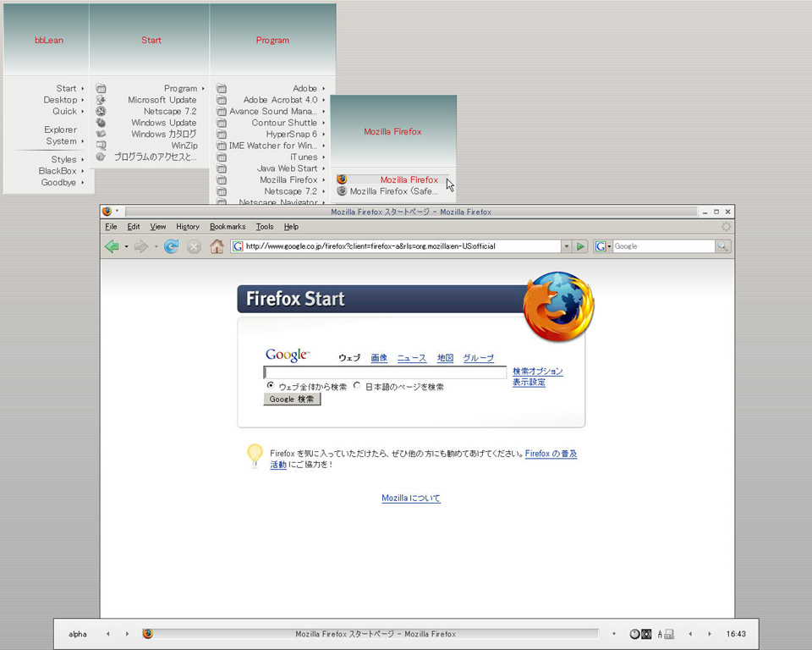Image resolution: width=812 pixels, height=650 pixels.
Task: Click the Google 検索 button
Action: tap(292, 399)
